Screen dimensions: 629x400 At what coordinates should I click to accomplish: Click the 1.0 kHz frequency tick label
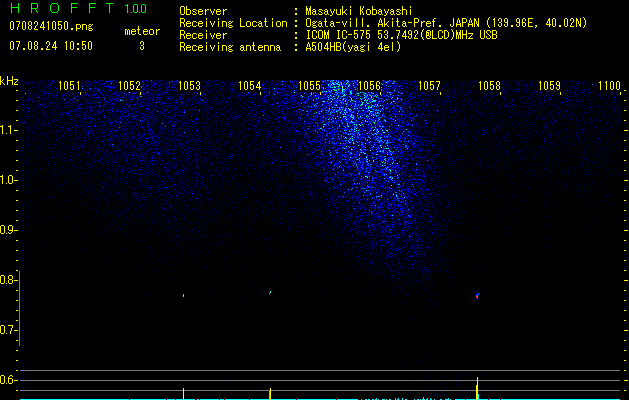tap(7, 180)
